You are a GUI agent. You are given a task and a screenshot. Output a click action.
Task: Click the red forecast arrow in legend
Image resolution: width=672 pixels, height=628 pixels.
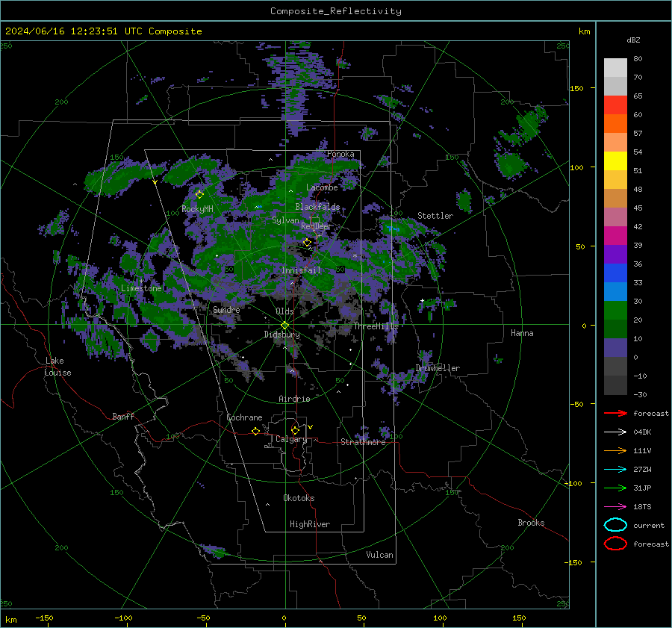pos(615,413)
